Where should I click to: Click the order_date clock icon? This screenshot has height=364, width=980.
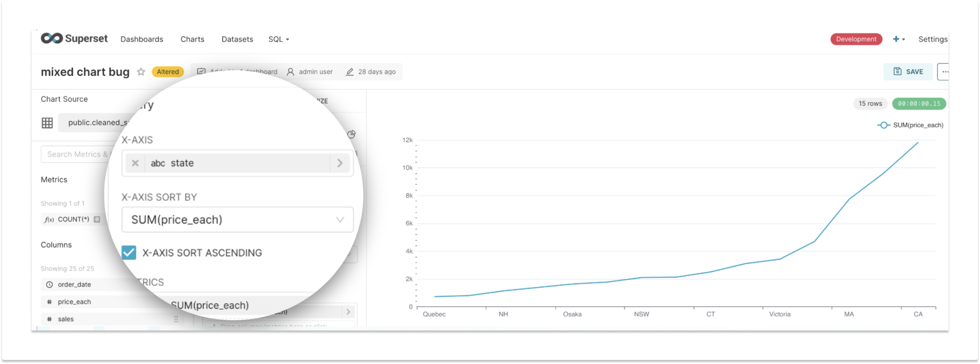coord(50,284)
